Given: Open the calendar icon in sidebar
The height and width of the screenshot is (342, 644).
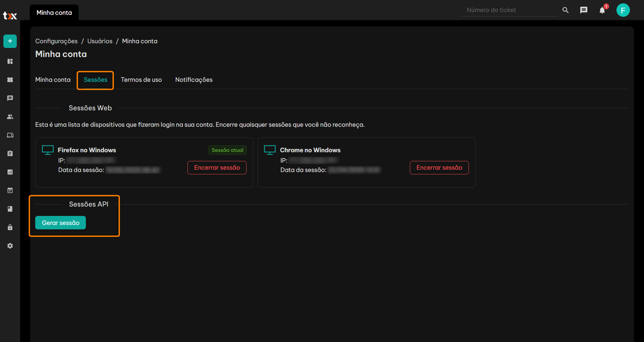Looking at the screenshot, I should pyautogui.click(x=10, y=190).
